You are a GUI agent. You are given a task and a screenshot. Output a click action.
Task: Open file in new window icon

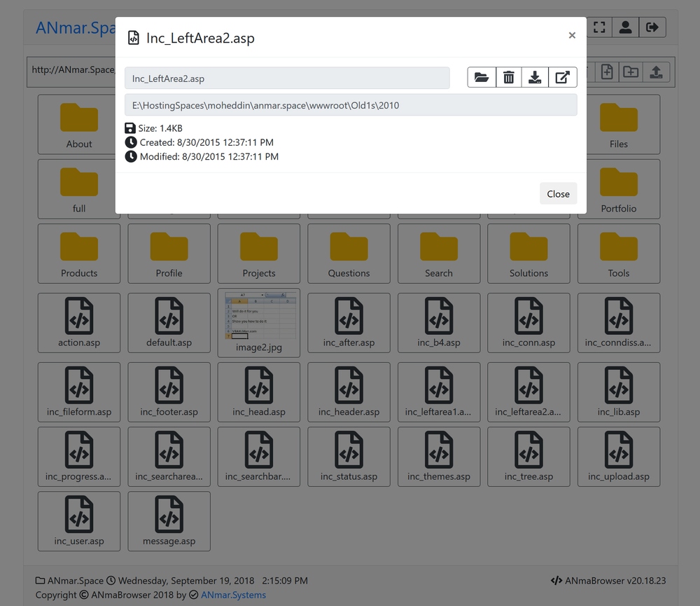pos(563,78)
